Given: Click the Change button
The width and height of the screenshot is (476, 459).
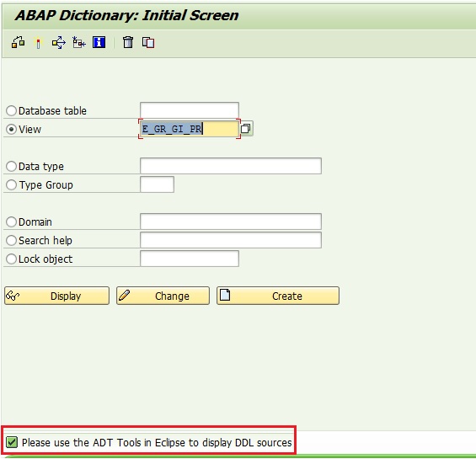Looking at the screenshot, I should 163,296.
